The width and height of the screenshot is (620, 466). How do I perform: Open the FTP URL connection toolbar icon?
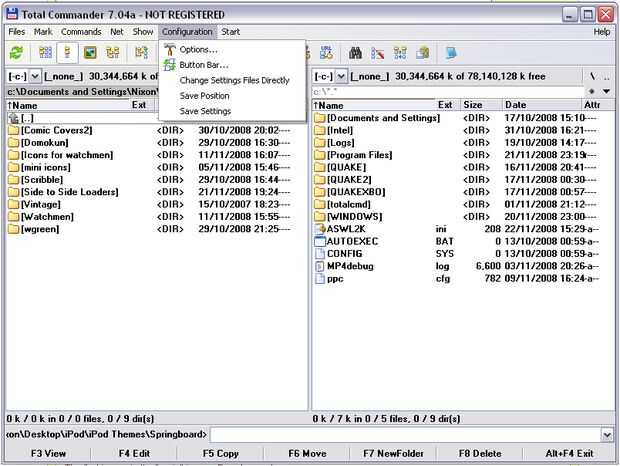pos(327,53)
